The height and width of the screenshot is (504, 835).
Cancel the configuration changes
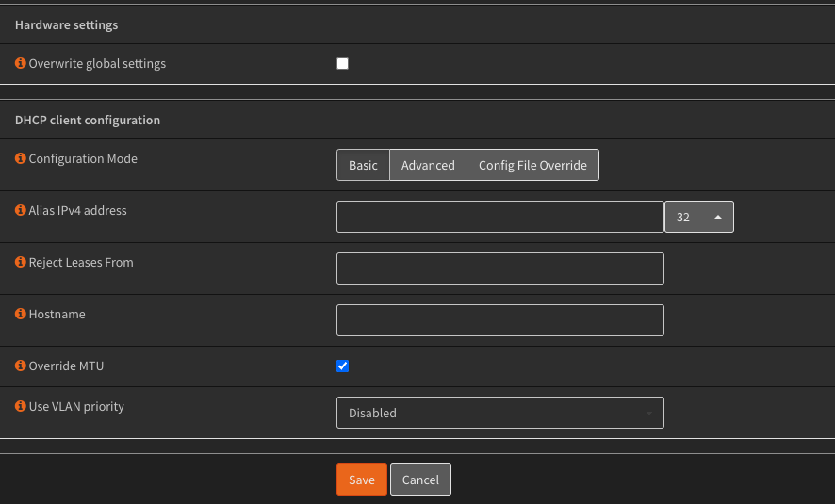(420, 480)
